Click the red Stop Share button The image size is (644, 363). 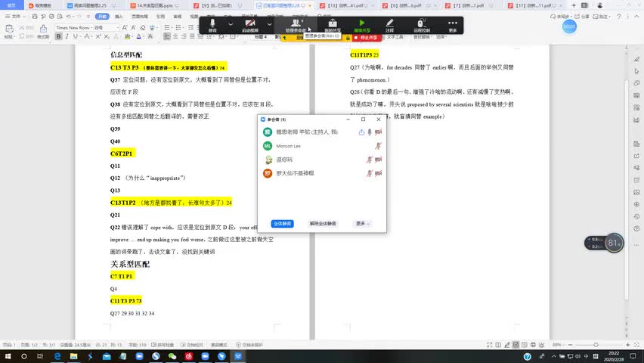tap(367, 37)
